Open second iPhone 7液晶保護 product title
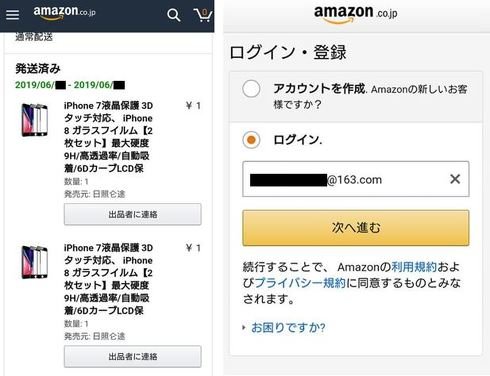The height and width of the screenshot is (376, 490). [108, 279]
